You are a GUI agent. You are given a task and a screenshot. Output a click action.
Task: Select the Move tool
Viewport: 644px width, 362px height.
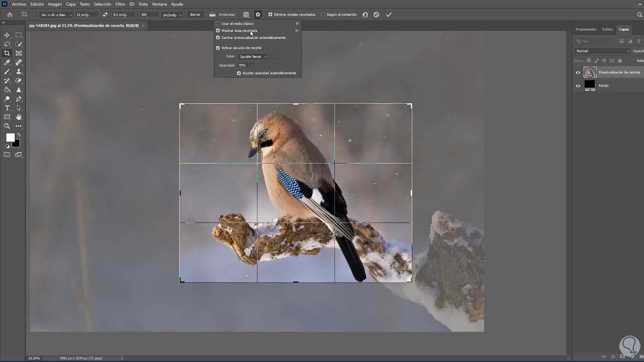(x=7, y=35)
